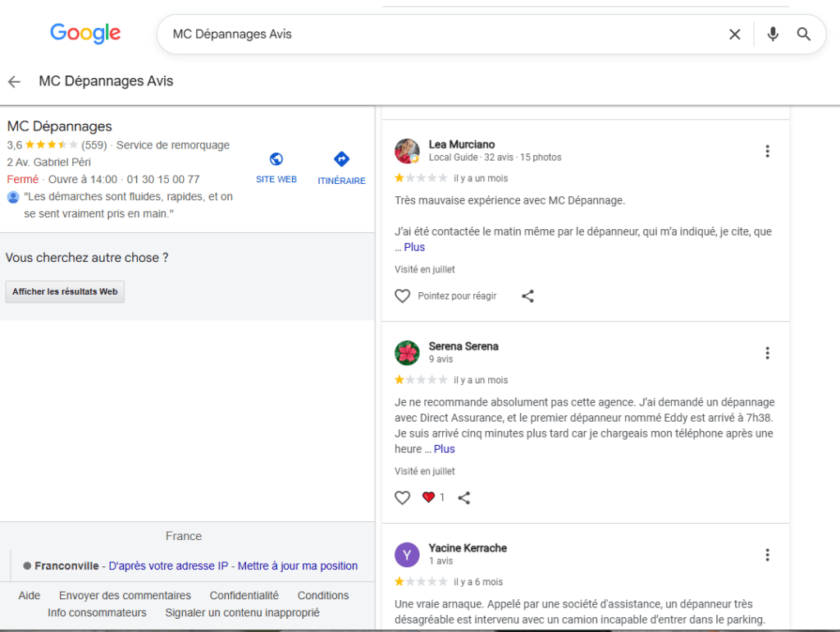Click Lea Murciano's one-star rating
The width and height of the screenshot is (840, 632).
tap(421, 178)
